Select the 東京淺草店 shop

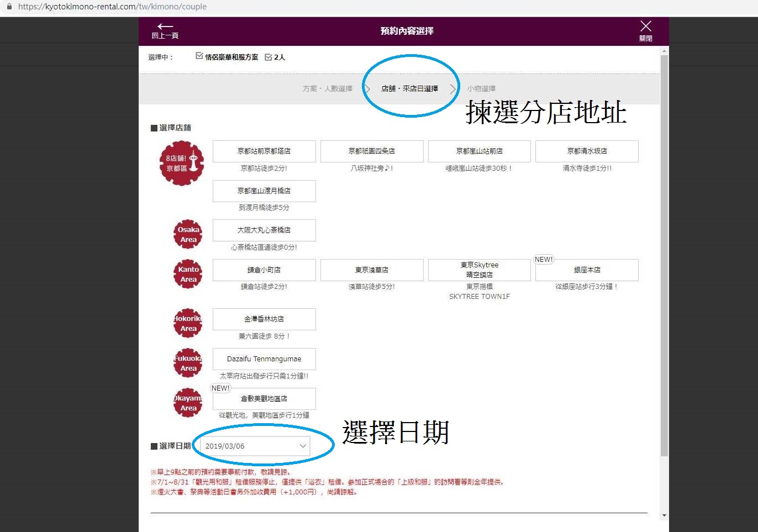(372, 270)
